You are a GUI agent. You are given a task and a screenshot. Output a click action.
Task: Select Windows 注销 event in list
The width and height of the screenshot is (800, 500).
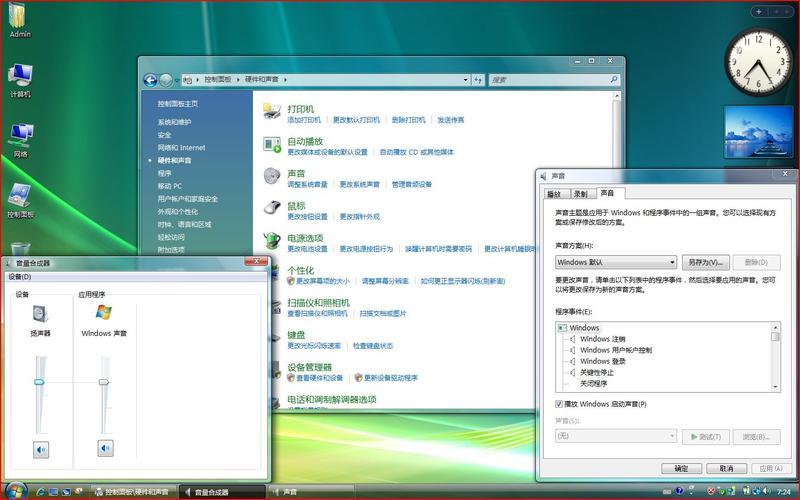pos(603,339)
